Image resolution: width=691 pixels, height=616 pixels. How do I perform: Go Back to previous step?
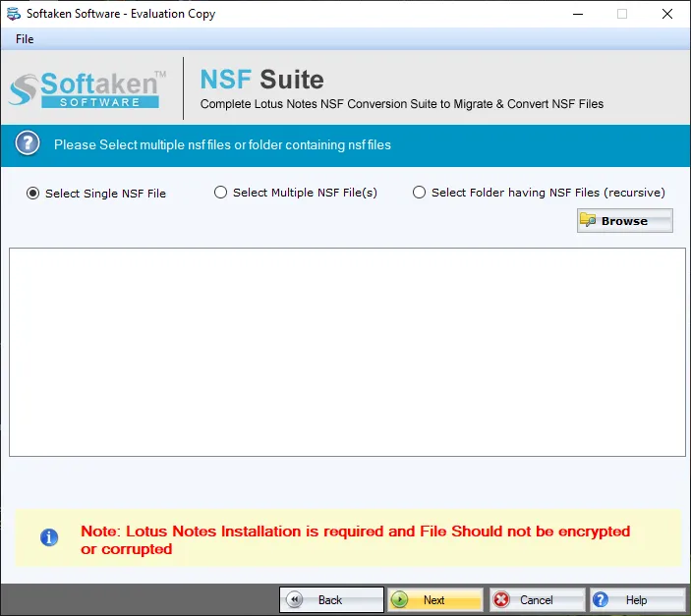point(331,599)
